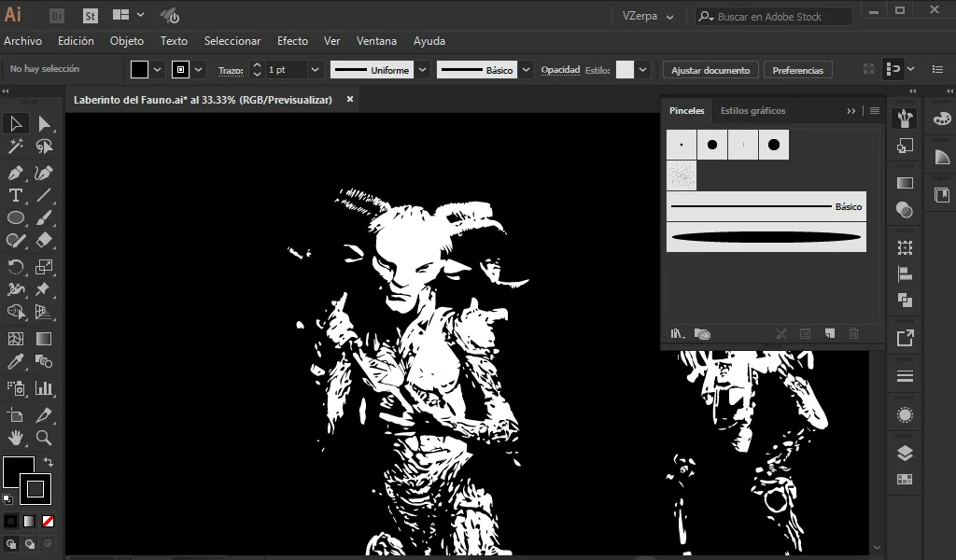The image size is (956, 560).
Task: Swap fill and stroke colors
Action: (49, 463)
